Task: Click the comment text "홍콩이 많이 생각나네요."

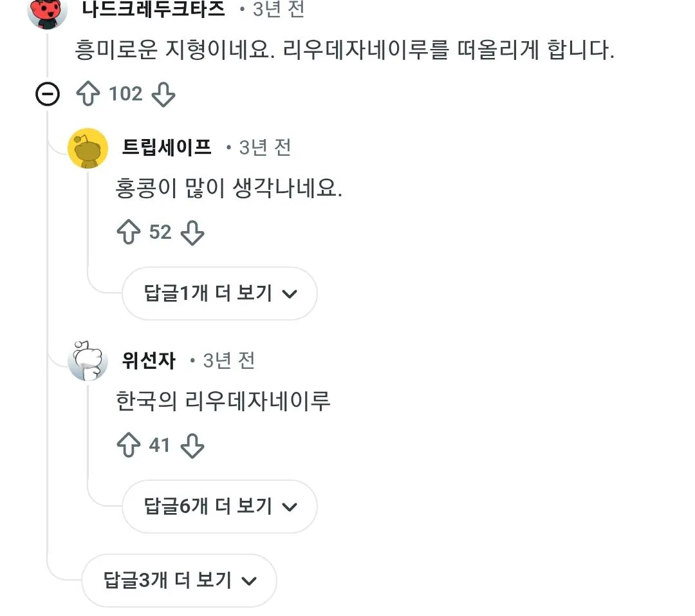Action: pyautogui.click(x=228, y=189)
